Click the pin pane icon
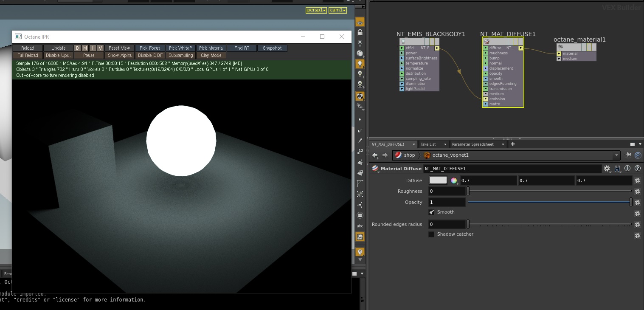Image resolution: width=644 pixels, height=310 pixels. (629, 155)
